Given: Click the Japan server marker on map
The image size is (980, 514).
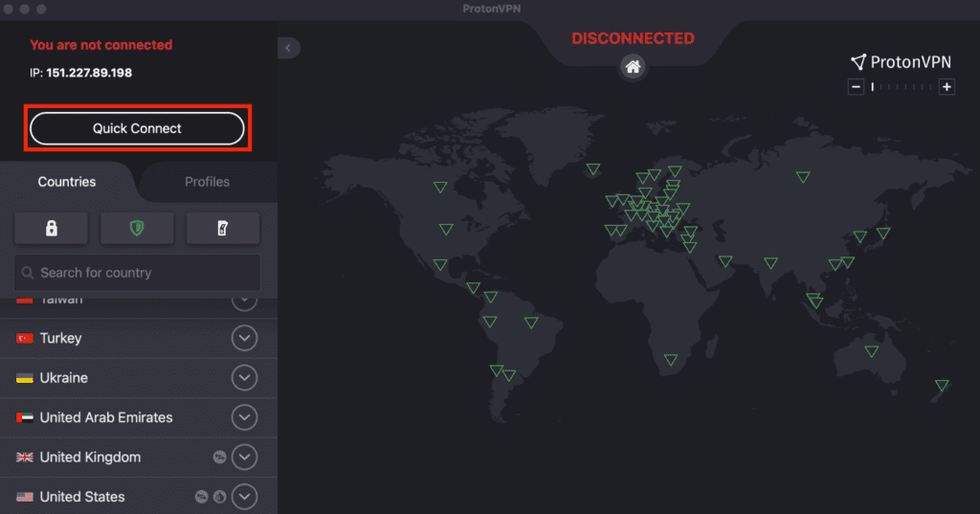Looking at the screenshot, I should pyautogui.click(x=882, y=234).
